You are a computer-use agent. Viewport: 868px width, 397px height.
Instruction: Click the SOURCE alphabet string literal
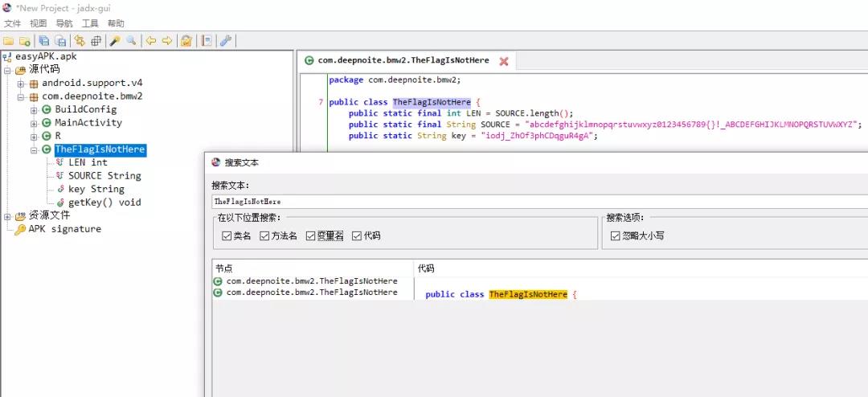point(692,125)
